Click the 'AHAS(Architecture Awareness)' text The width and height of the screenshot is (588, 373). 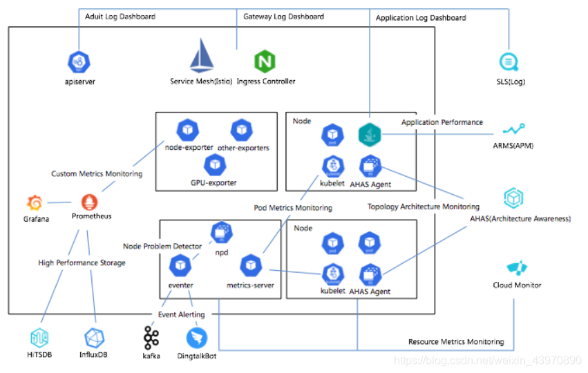point(520,218)
